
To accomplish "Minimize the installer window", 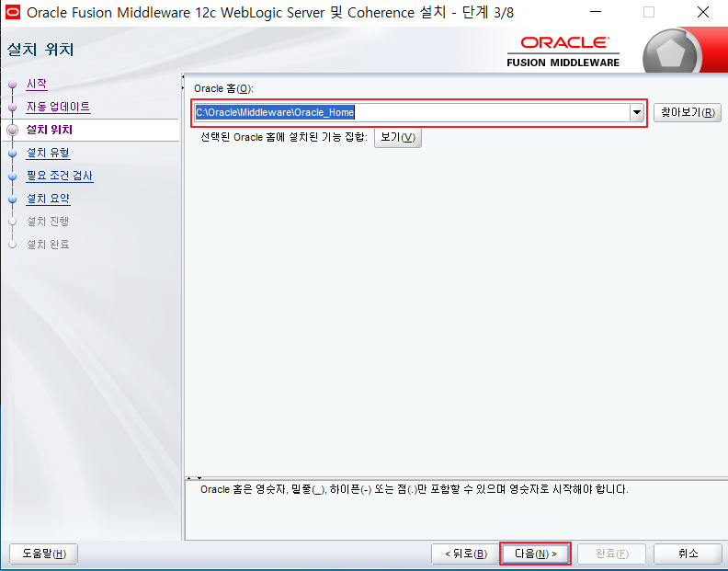I will click(x=596, y=13).
